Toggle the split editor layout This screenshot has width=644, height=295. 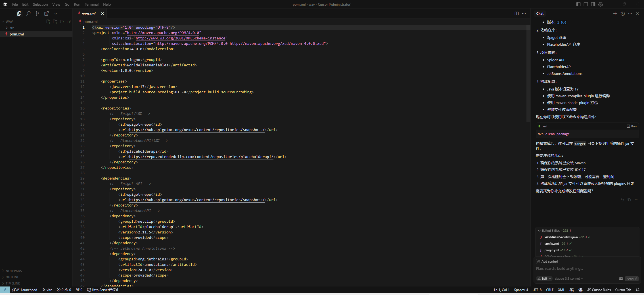516,13
